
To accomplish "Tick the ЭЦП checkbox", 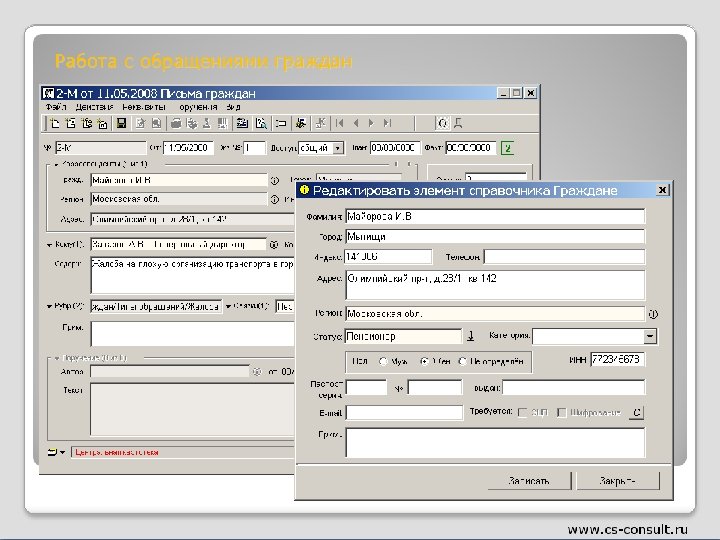I will [522, 413].
